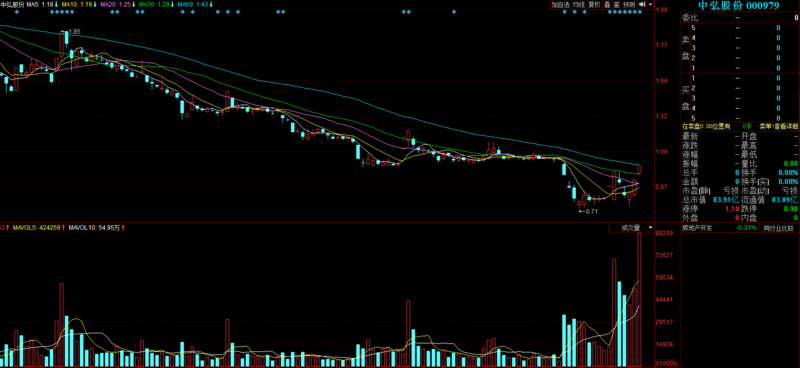This screenshot has width=800, height=368.
Task: Toggle the 预测 prediction feature
Action: [x=629, y=4]
